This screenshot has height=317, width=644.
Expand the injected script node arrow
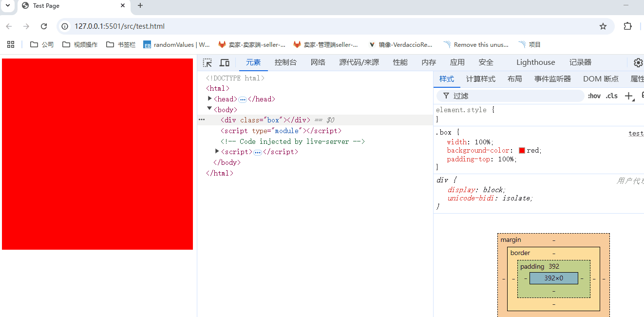(x=217, y=151)
